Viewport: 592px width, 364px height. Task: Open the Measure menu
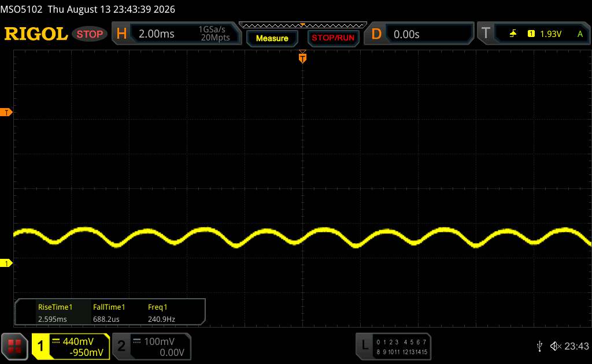pos(272,38)
